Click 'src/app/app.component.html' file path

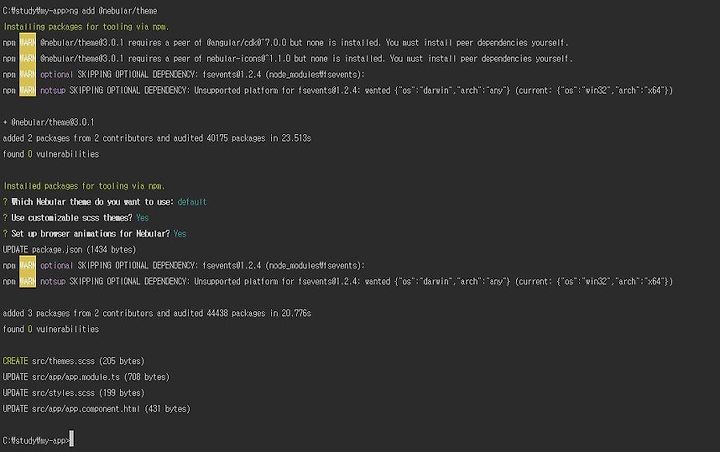(86, 409)
